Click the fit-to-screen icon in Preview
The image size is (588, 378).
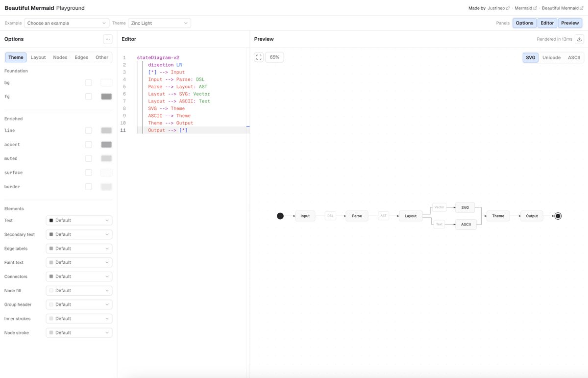(x=259, y=57)
